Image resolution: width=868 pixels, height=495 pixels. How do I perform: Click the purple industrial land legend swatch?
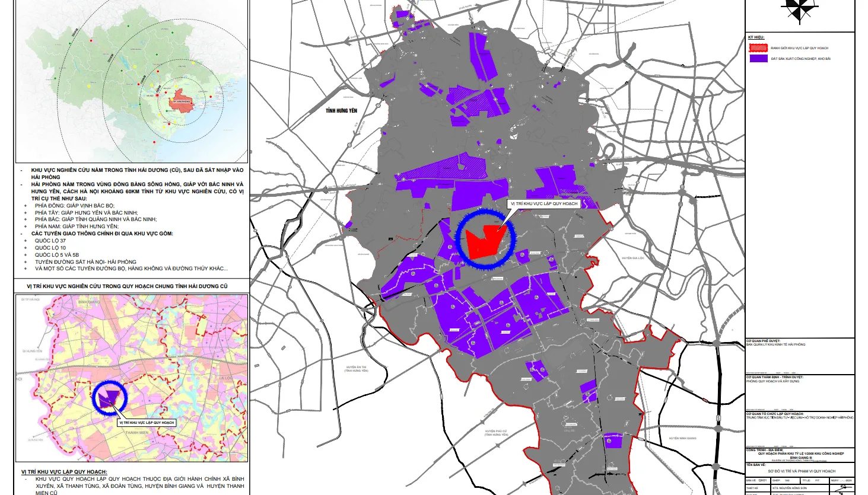[758, 59]
